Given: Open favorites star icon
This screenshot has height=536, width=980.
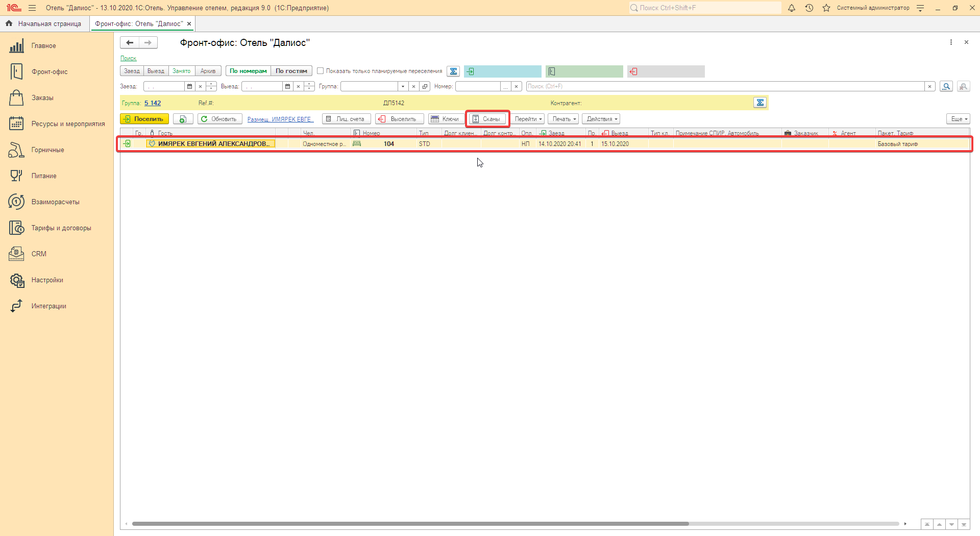Looking at the screenshot, I should coord(826,8).
